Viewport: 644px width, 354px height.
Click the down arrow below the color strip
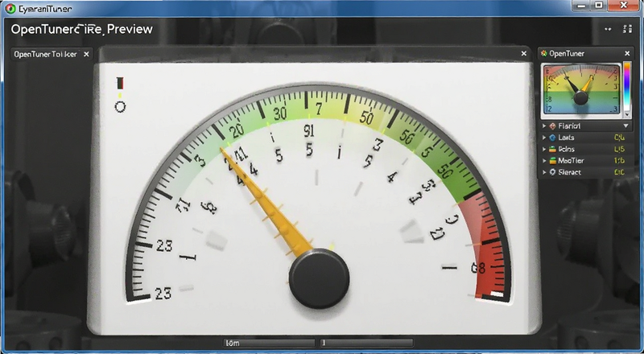click(x=627, y=114)
